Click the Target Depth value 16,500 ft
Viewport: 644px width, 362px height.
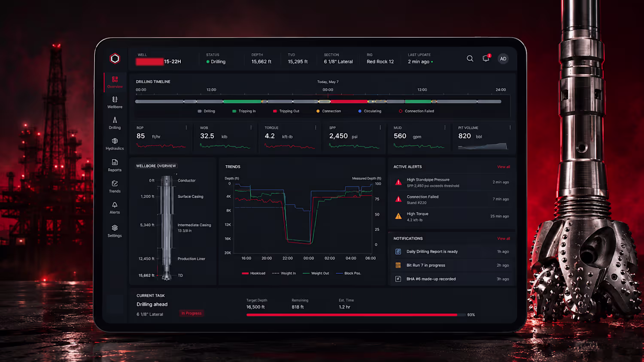coord(255,307)
